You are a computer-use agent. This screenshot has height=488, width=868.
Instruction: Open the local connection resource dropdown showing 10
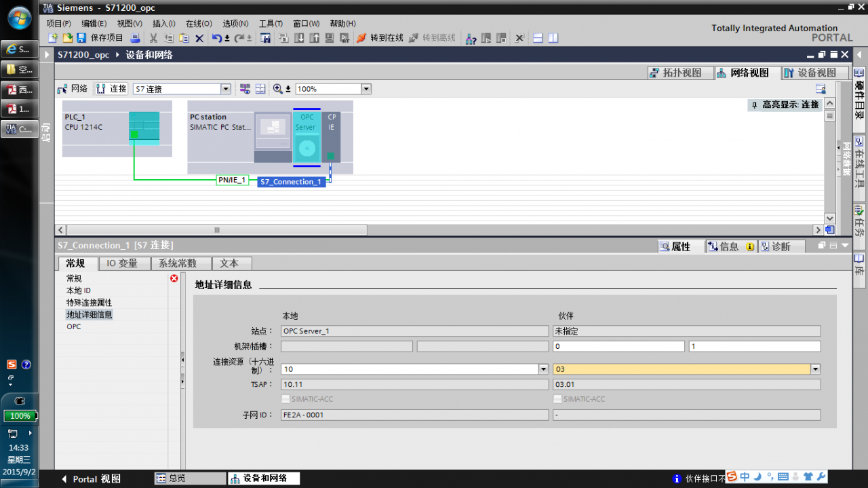[x=543, y=369]
